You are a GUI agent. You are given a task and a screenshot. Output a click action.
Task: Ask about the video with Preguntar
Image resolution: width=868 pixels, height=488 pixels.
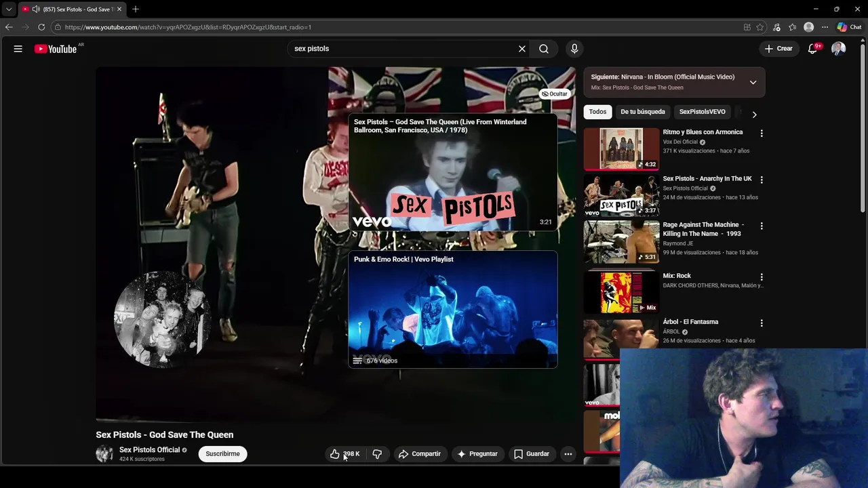tap(477, 454)
